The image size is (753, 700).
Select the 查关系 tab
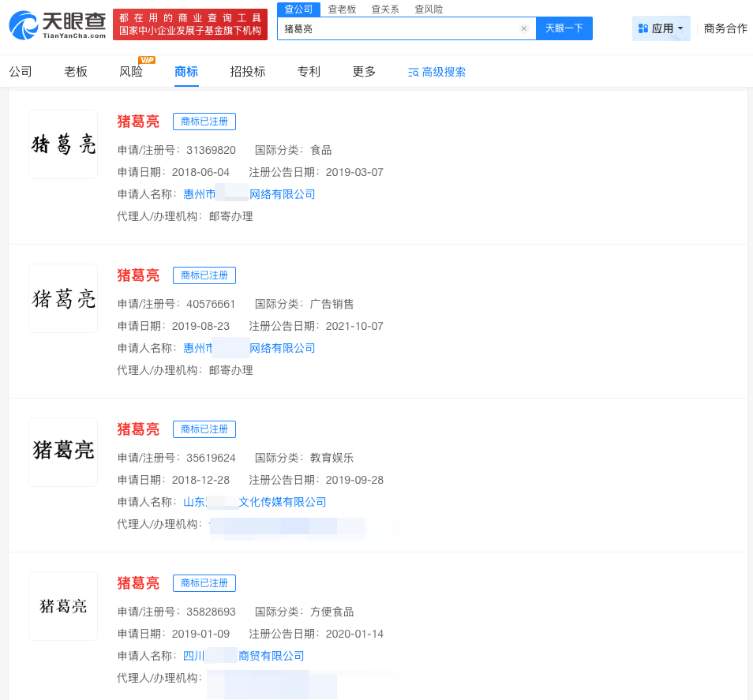point(384,9)
